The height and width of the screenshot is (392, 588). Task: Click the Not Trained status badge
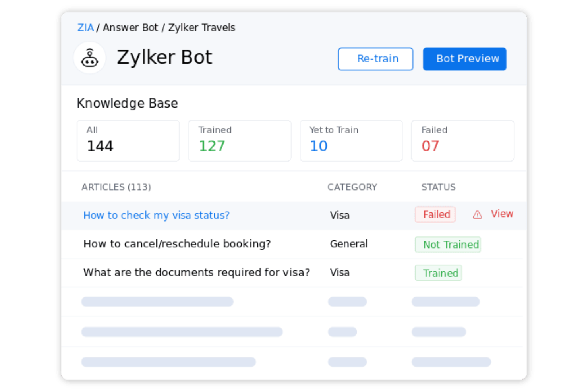point(448,245)
